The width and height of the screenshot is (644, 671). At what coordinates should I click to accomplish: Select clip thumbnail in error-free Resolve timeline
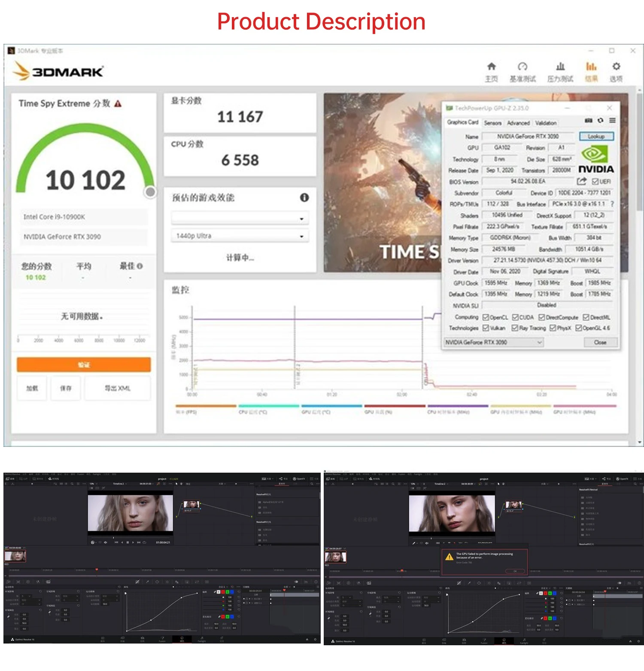(15, 556)
